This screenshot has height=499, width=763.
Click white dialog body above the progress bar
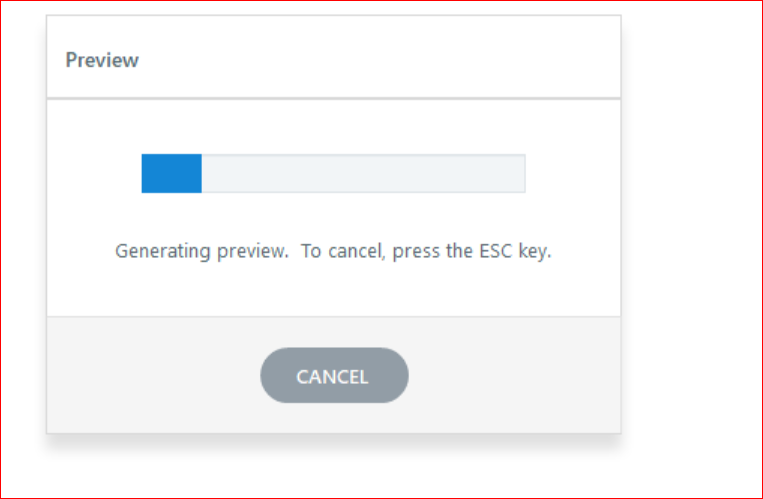point(333,125)
